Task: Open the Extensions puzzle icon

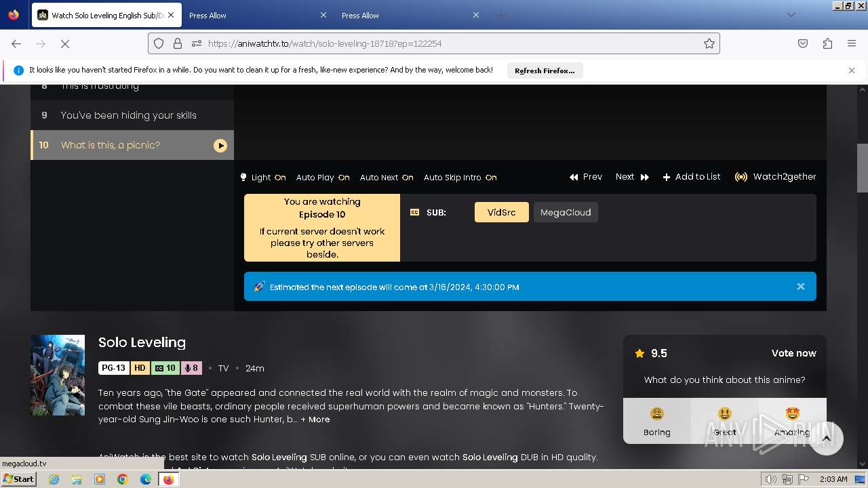Action: click(827, 43)
